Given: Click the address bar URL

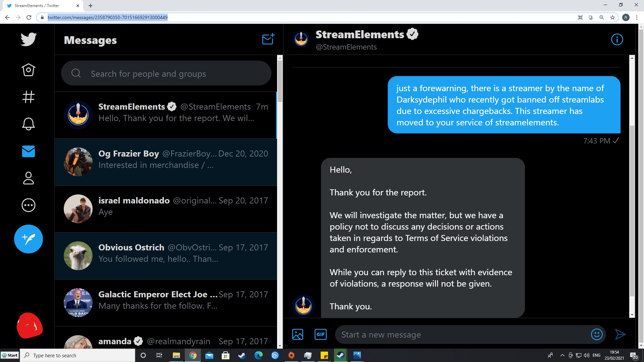Looking at the screenshot, I should [107, 17].
